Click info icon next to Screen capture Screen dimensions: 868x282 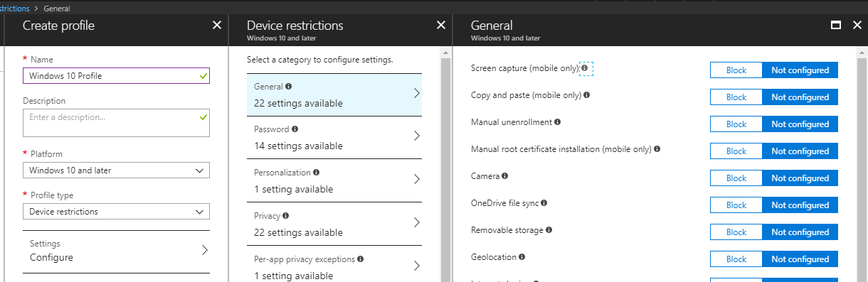click(x=585, y=68)
